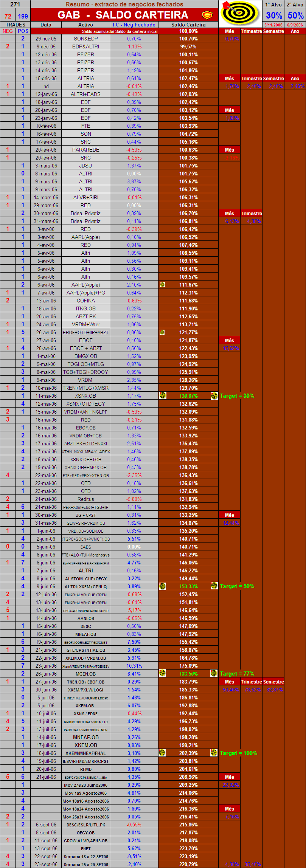Select the asset cell 'AANI.OB'

[85, 618]
